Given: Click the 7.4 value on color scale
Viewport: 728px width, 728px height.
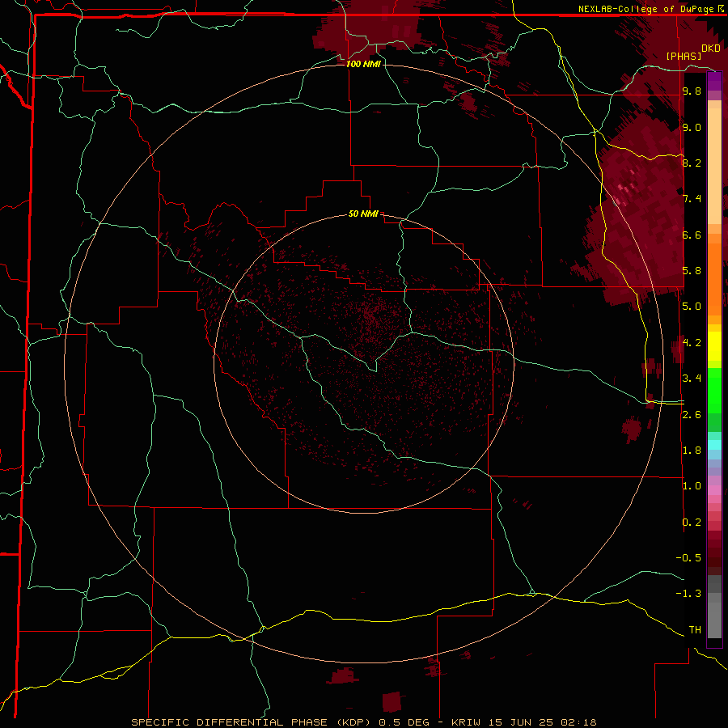Looking at the screenshot, I should [692, 199].
